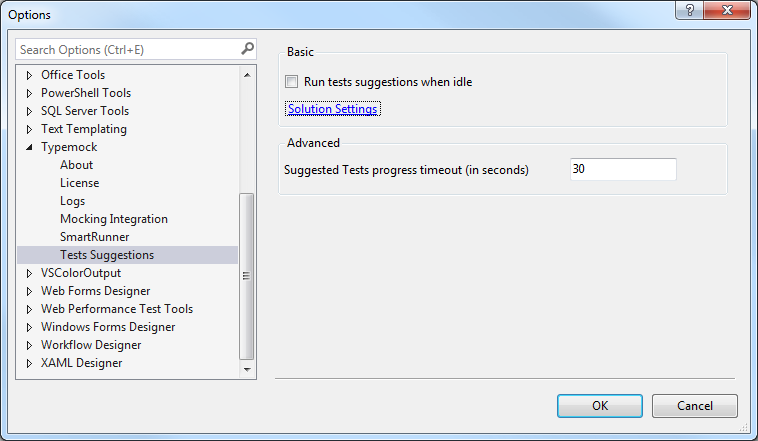The width and height of the screenshot is (758, 441).
Task: Click the Help question mark button
Action: pos(687,13)
